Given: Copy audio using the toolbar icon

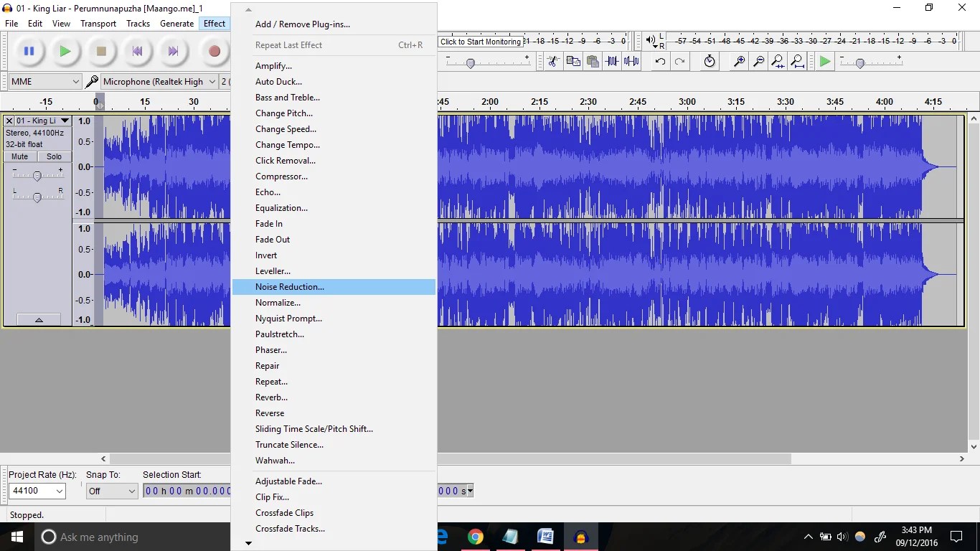Looking at the screenshot, I should (x=573, y=62).
